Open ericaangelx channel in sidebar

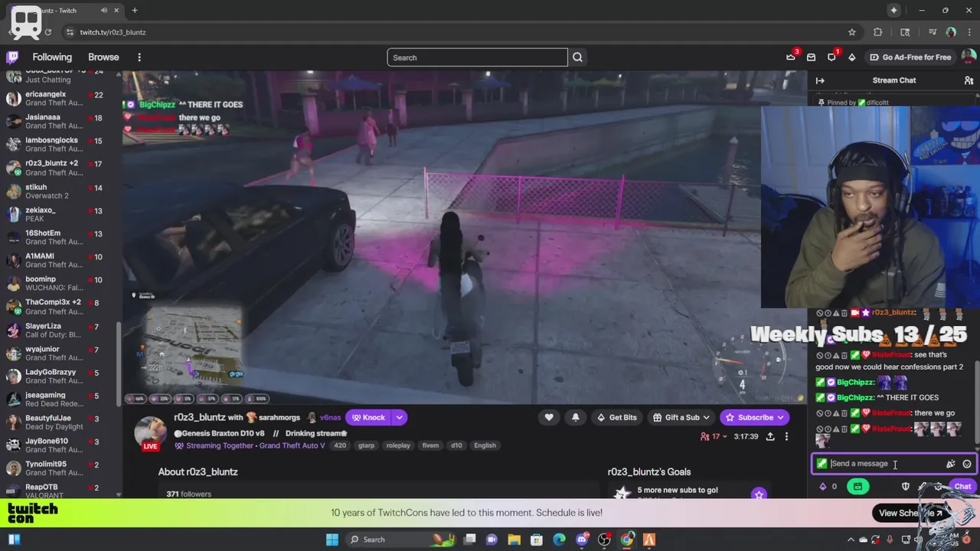tap(61, 99)
